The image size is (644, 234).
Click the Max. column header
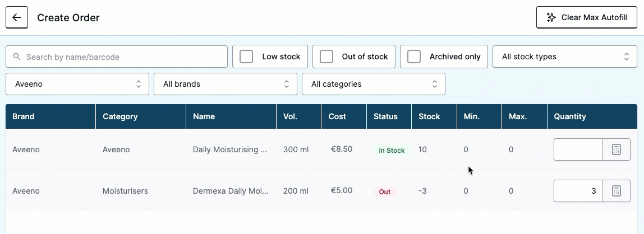(525, 116)
